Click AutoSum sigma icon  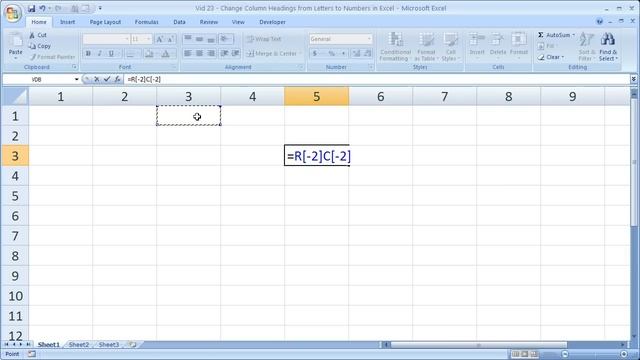540,35
